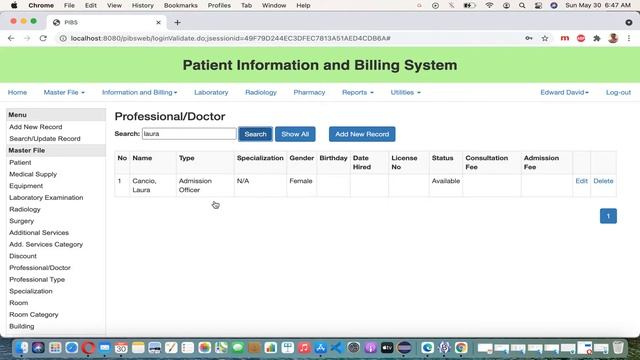Open the red ABP extension icon

click(581, 38)
